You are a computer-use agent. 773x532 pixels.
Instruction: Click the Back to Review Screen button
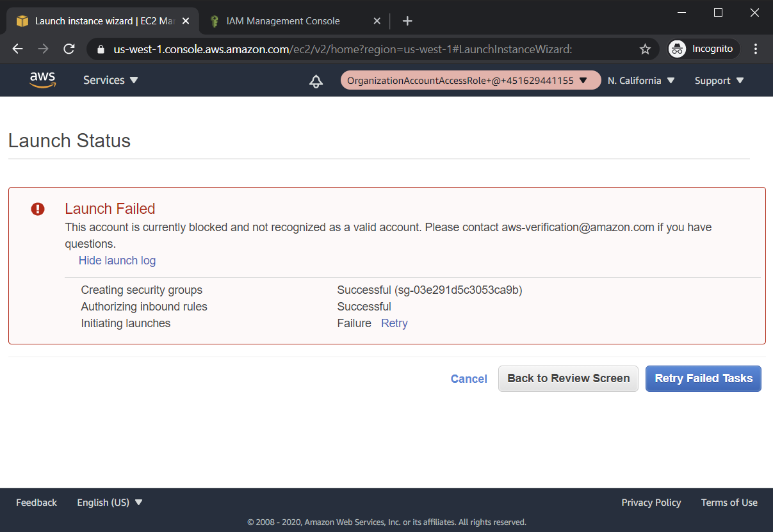(568, 378)
